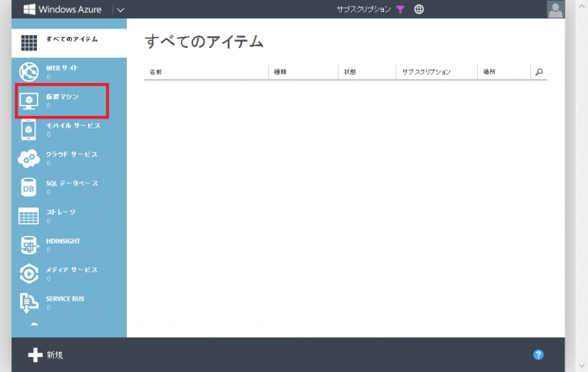Viewport: 588px width, 372px height.
Task: Select HDINSIGHT label in sidebar
Action: click(x=63, y=241)
